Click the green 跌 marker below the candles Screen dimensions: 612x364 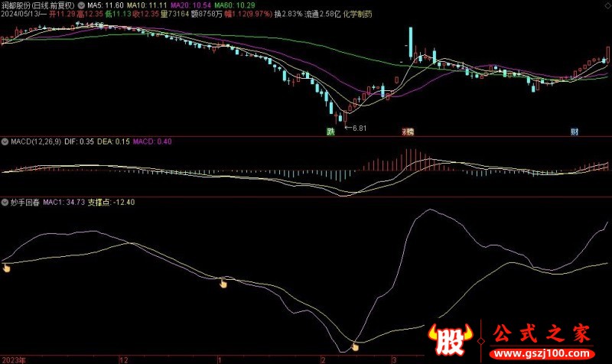coord(331,132)
